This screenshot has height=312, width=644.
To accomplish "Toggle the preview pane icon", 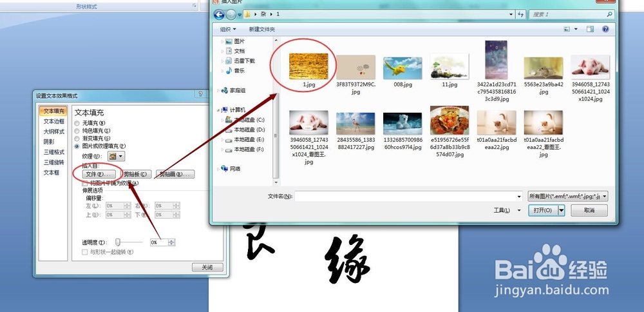I will coord(590,29).
